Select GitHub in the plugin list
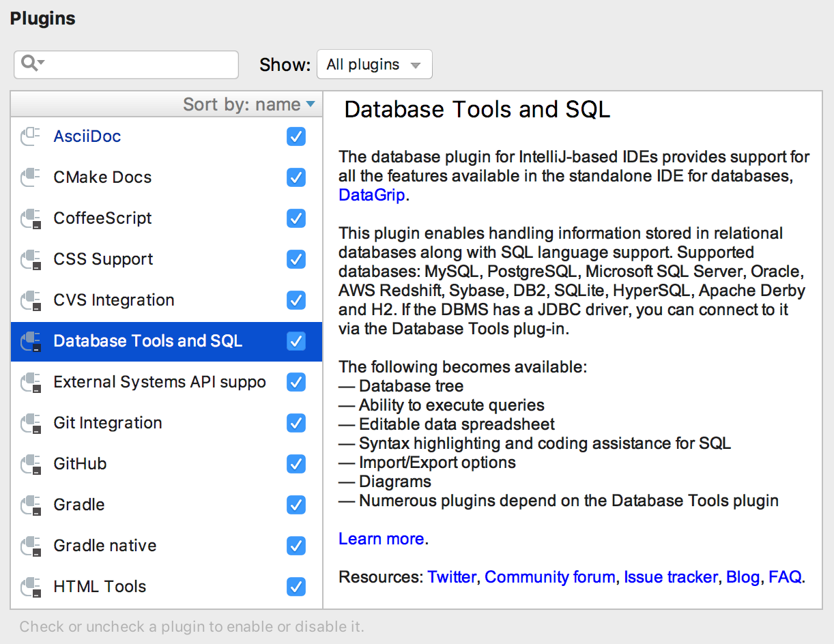The image size is (834, 644). pyautogui.click(x=167, y=464)
